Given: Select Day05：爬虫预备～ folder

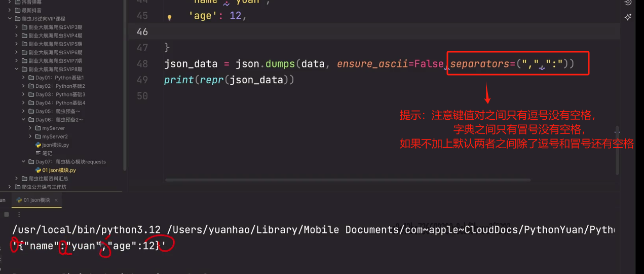Looking at the screenshot, I should [x=58, y=112].
